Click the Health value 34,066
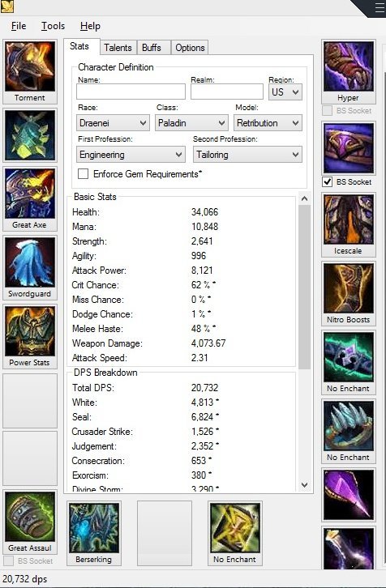Viewport: 386px width, 588px height. [x=204, y=212]
